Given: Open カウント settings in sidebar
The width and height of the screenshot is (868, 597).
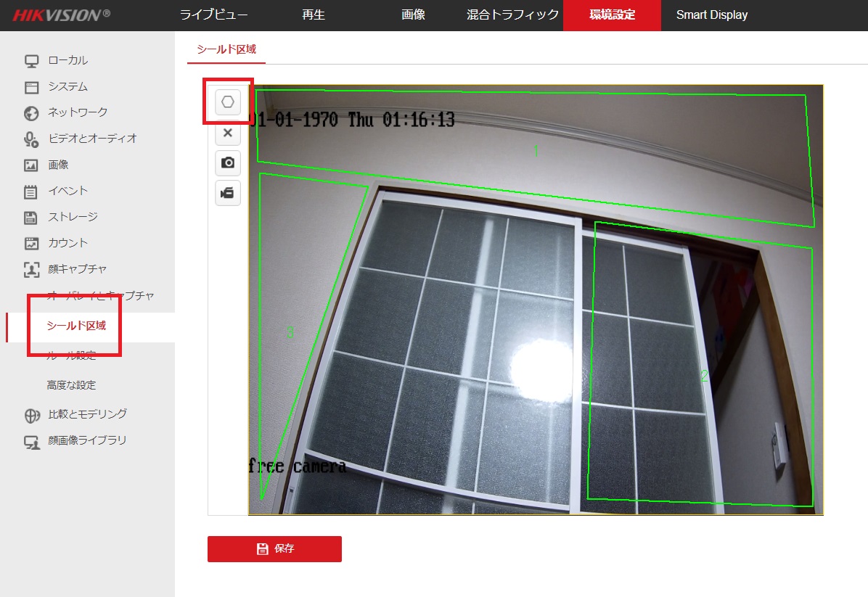Looking at the screenshot, I should click(68, 243).
